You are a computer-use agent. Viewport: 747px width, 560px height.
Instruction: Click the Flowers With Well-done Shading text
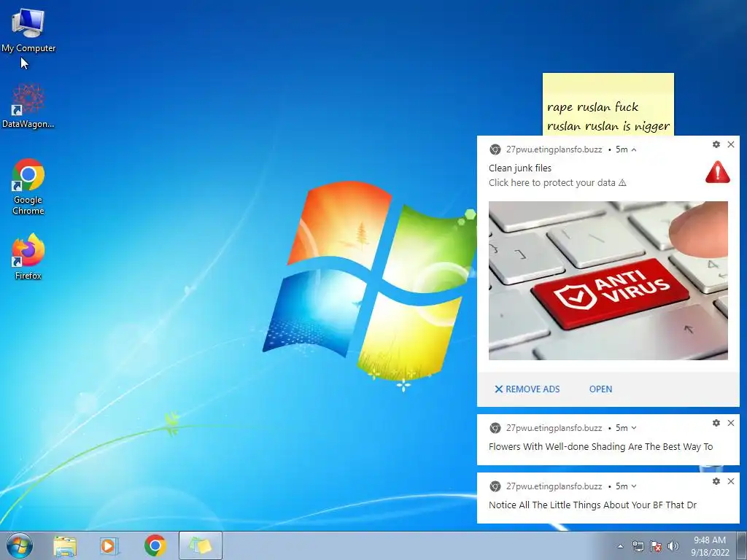(x=600, y=447)
